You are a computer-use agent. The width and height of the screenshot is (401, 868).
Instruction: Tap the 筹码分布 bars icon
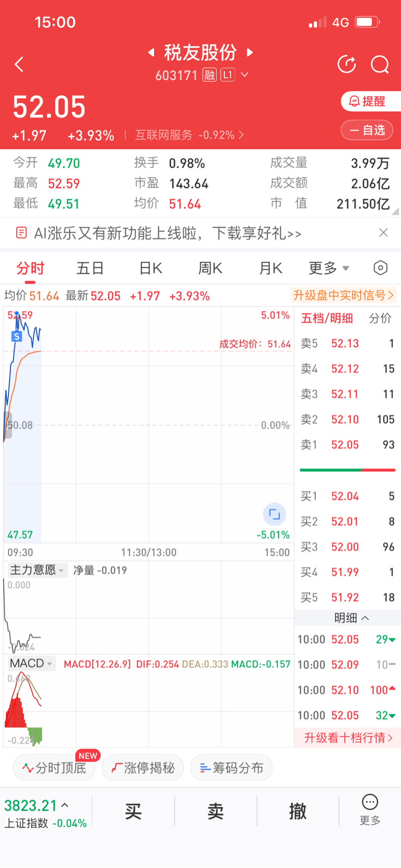click(205, 768)
